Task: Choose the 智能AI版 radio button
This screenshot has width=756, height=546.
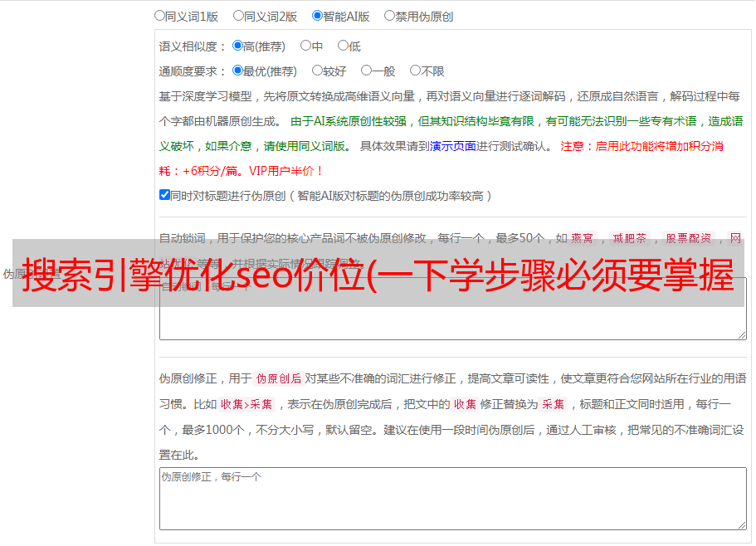Action: pos(317,16)
